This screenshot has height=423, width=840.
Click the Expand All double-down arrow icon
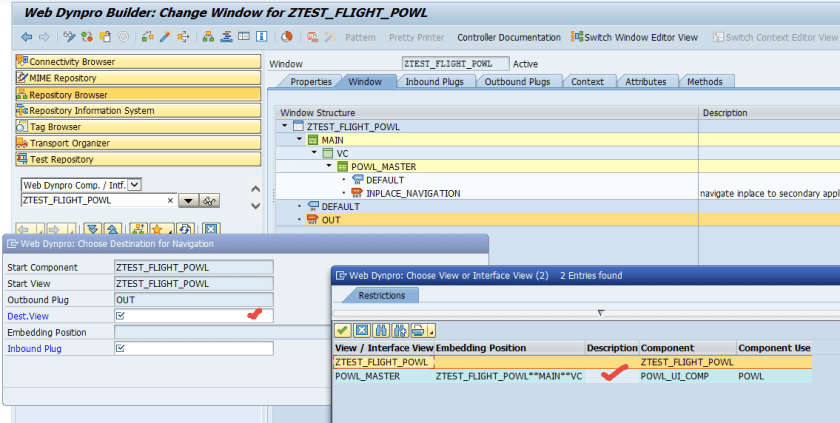coord(93,229)
